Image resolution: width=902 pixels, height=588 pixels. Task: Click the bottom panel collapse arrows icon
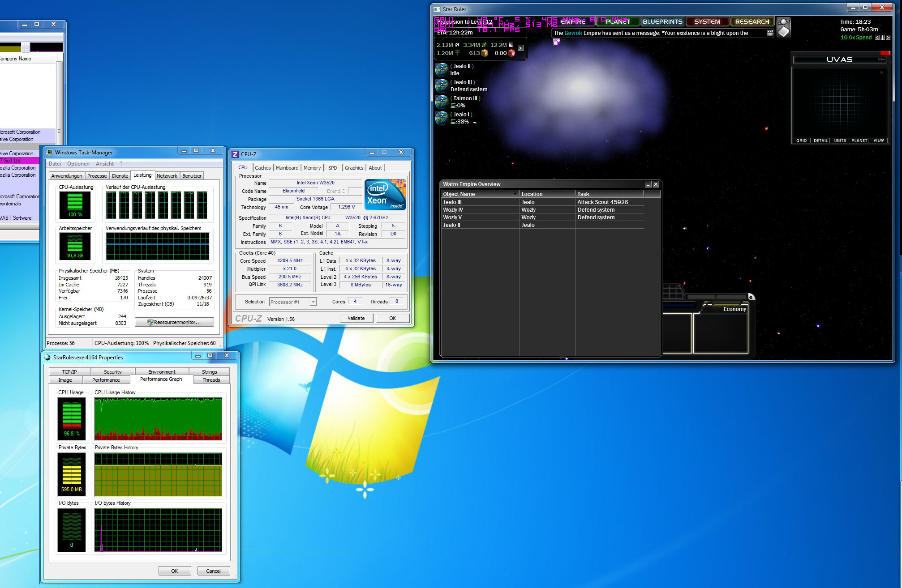coord(751,297)
